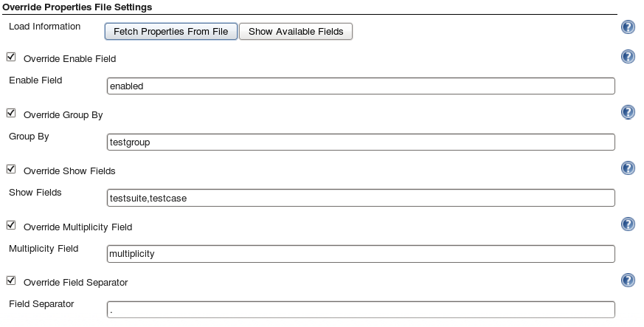
Task: Click into the Multiplicity Field input
Action: tap(361, 254)
